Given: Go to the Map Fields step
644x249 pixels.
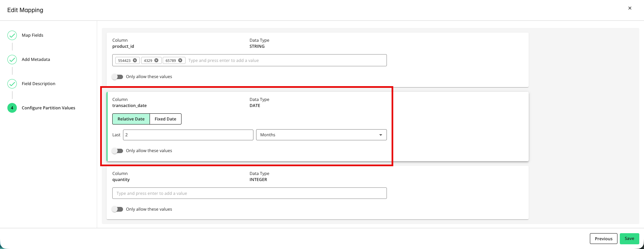Looking at the screenshot, I should pos(33,35).
